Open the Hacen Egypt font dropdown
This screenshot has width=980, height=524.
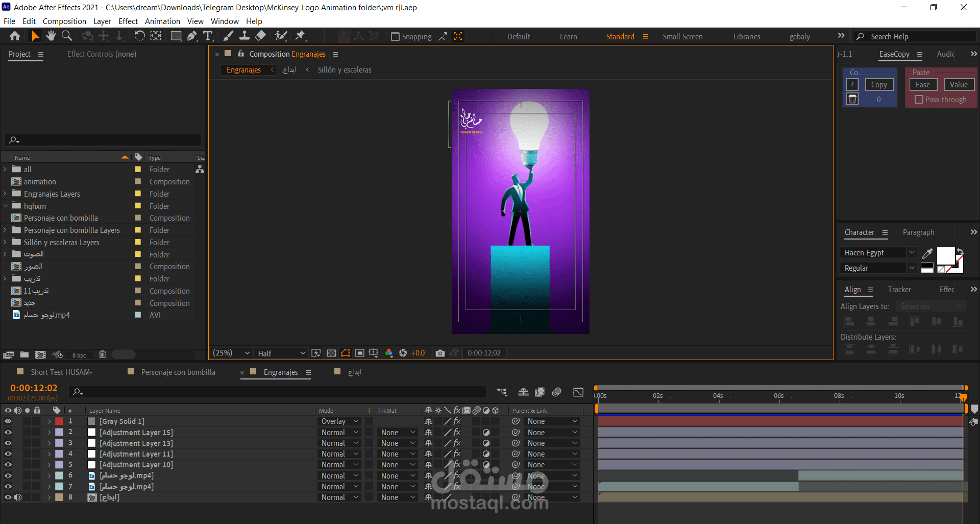click(x=912, y=253)
